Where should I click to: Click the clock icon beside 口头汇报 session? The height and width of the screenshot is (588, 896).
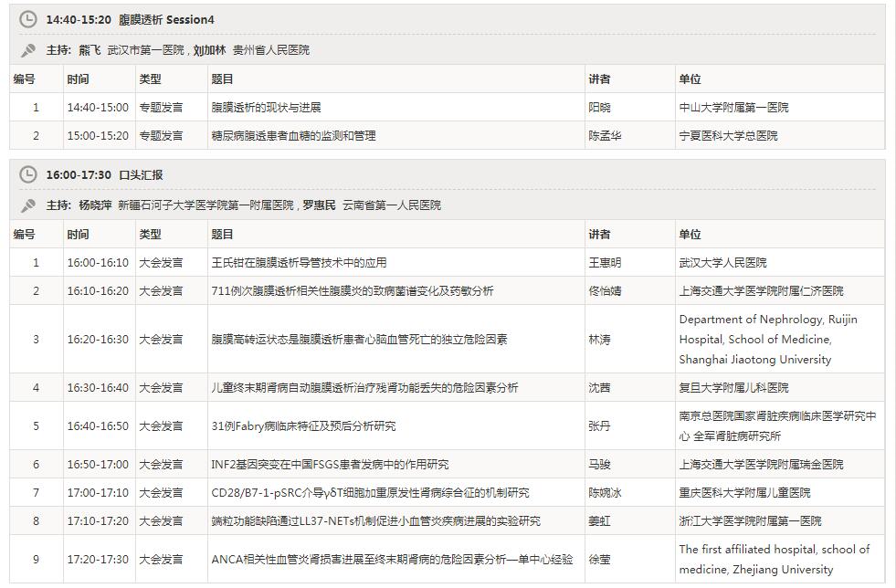[x=26, y=176]
